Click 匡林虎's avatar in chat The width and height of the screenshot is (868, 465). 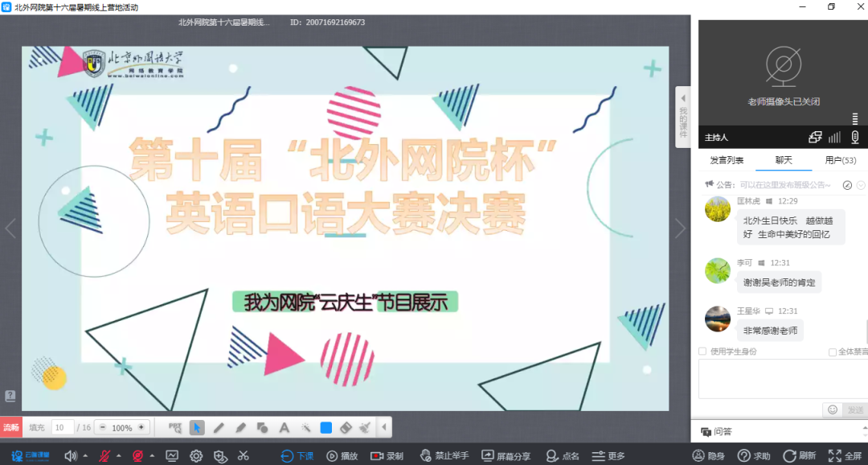[718, 209]
